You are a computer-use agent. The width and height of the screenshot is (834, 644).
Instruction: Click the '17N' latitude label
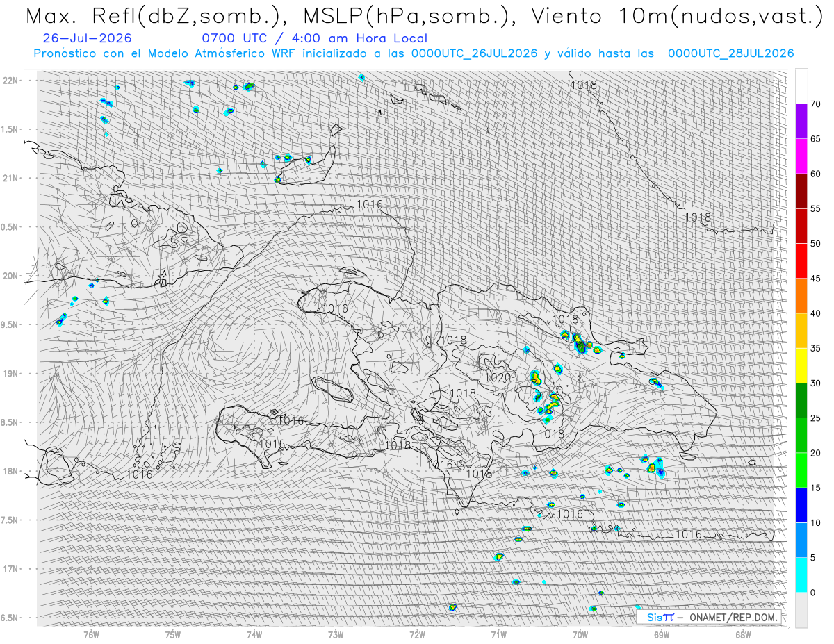tap(12, 569)
